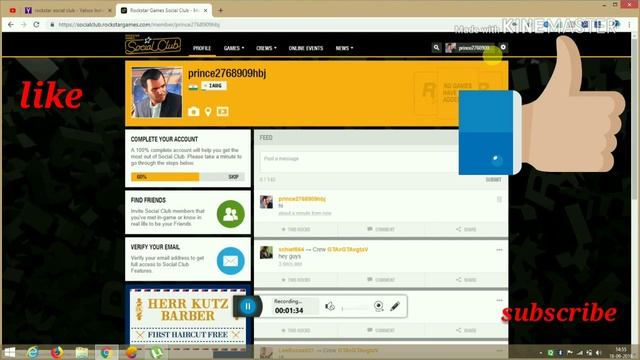Expand the NEWS dropdown menu
Screen dimensions: 640x360
click(x=344, y=48)
